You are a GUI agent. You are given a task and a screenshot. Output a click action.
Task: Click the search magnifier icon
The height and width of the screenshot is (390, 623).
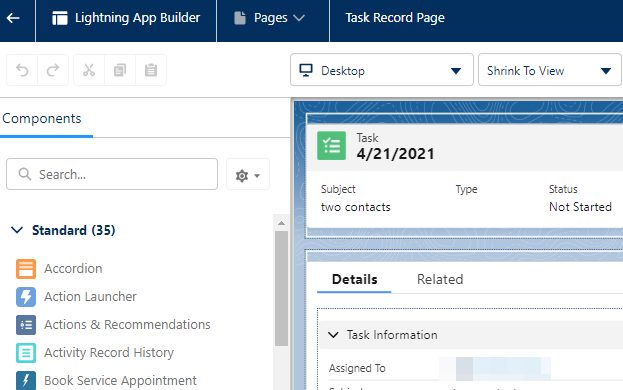pos(25,174)
